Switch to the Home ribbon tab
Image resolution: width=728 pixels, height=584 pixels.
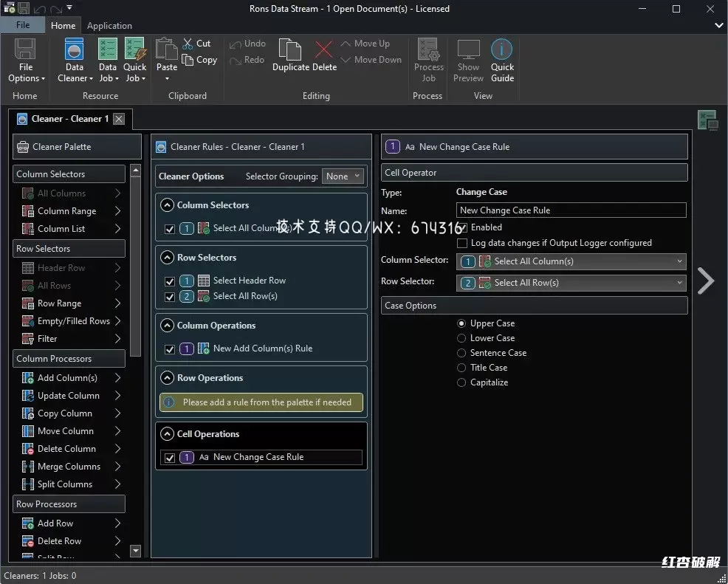tap(63, 26)
